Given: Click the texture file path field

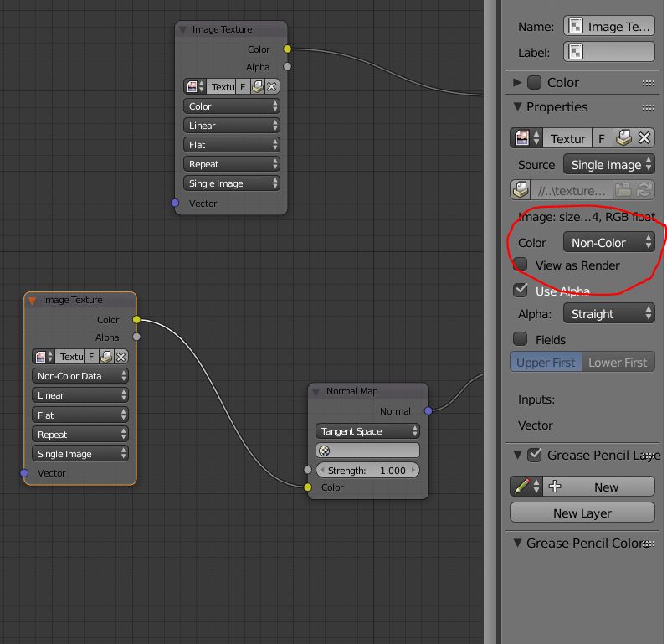Looking at the screenshot, I should (572, 190).
